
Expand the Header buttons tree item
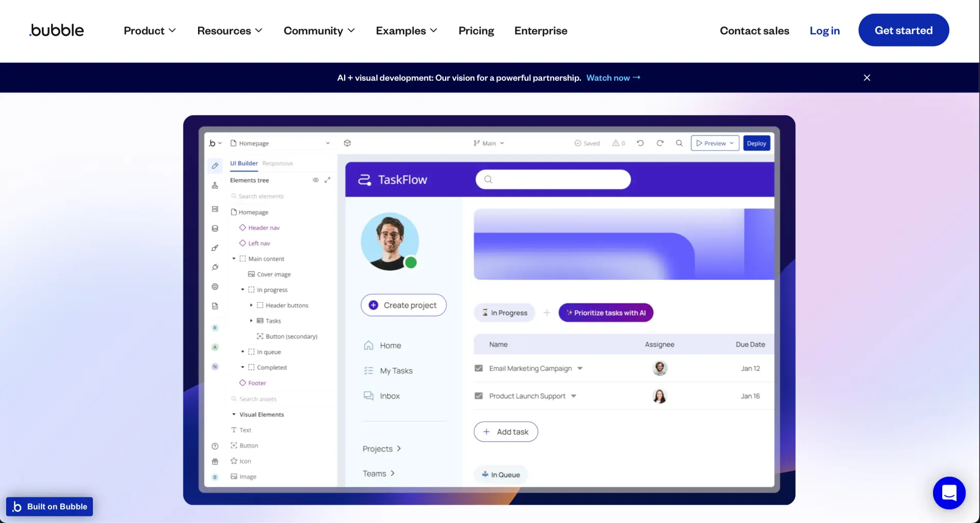click(x=251, y=305)
